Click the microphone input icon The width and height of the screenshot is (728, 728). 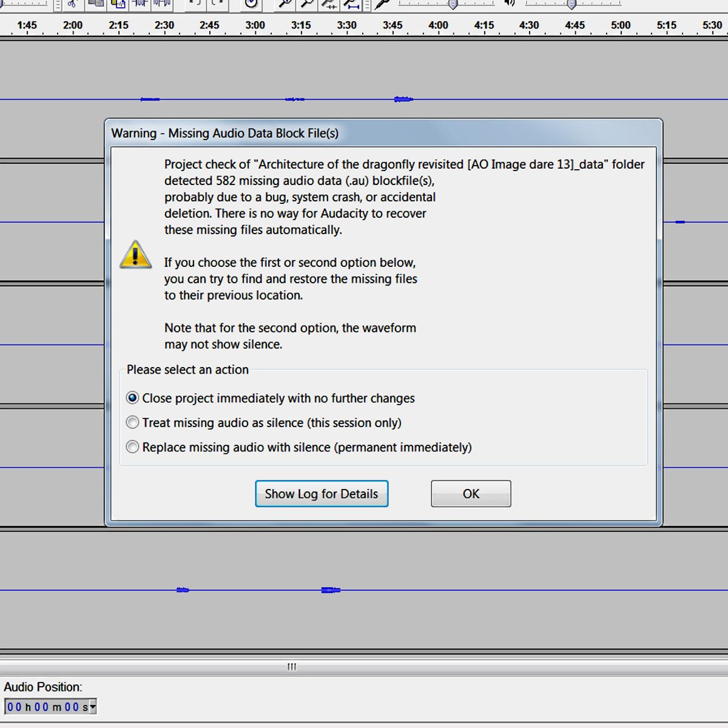pyautogui.click(x=382, y=5)
